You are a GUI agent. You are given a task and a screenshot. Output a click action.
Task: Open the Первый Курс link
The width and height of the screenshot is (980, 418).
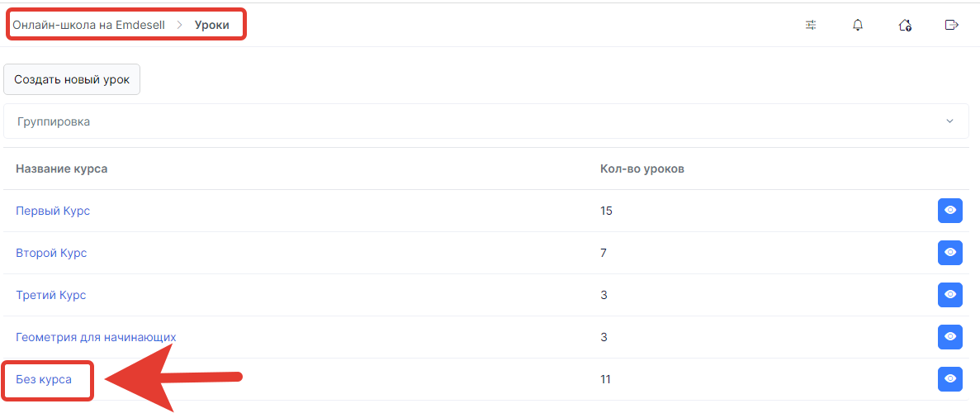click(x=53, y=211)
